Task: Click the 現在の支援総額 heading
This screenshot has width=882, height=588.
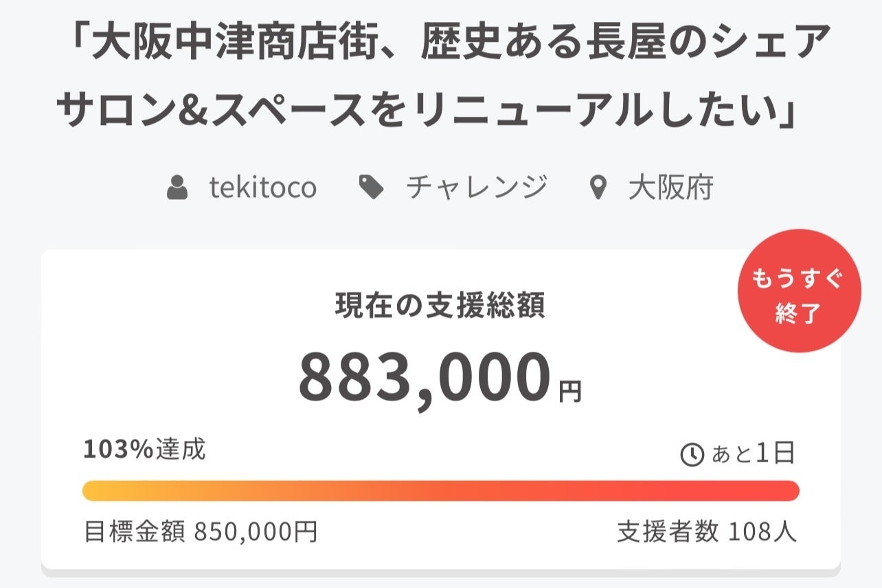Action: 440,306
